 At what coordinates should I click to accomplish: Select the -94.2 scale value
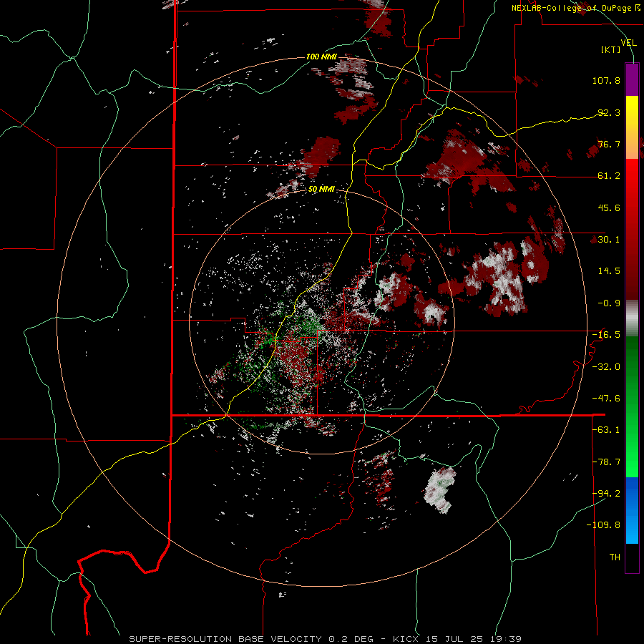pyautogui.click(x=606, y=493)
